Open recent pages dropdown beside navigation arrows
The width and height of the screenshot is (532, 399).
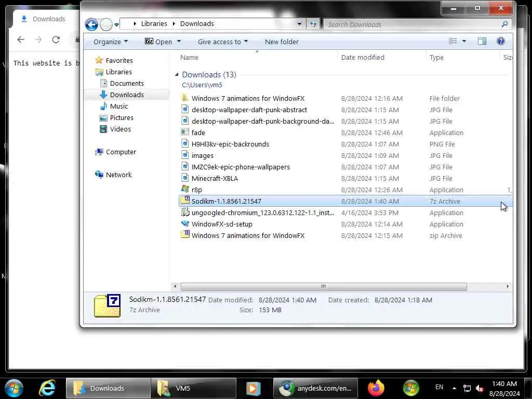pos(117,25)
